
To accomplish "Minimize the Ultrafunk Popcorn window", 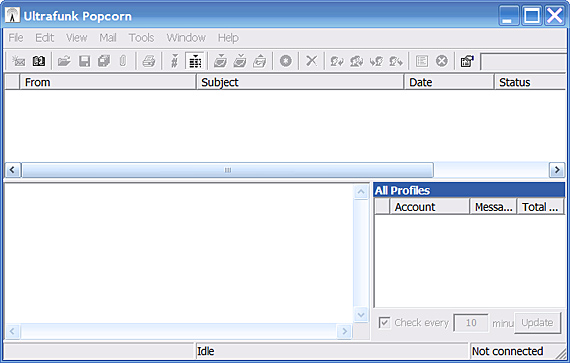I will pyautogui.click(x=509, y=16).
